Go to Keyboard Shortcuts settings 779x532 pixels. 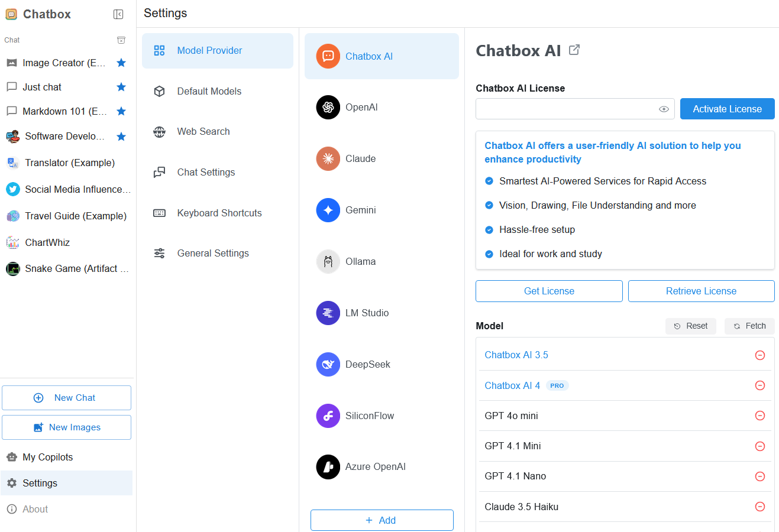click(x=219, y=213)
